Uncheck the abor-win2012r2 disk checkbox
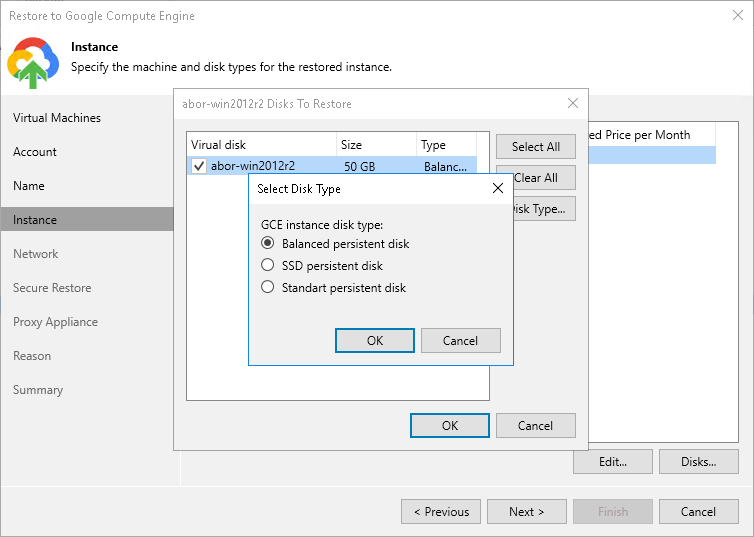The width and height of the screenshot is (754, 537). pos(199,166)
